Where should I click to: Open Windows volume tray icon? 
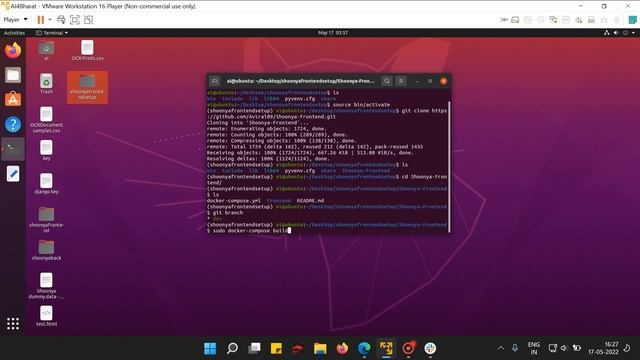[x=564, y=348]
